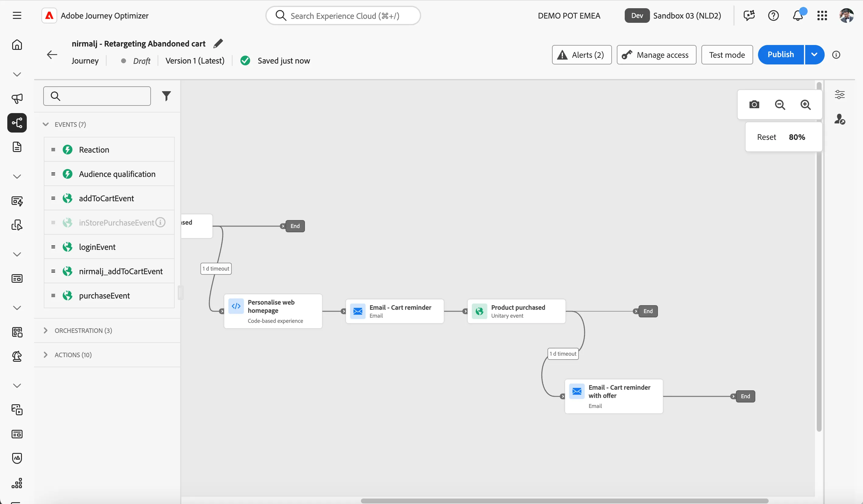This screenshot has height=504, width=863.
Task: Zoom out the journey canvas
Action: [x=780, y=104]
